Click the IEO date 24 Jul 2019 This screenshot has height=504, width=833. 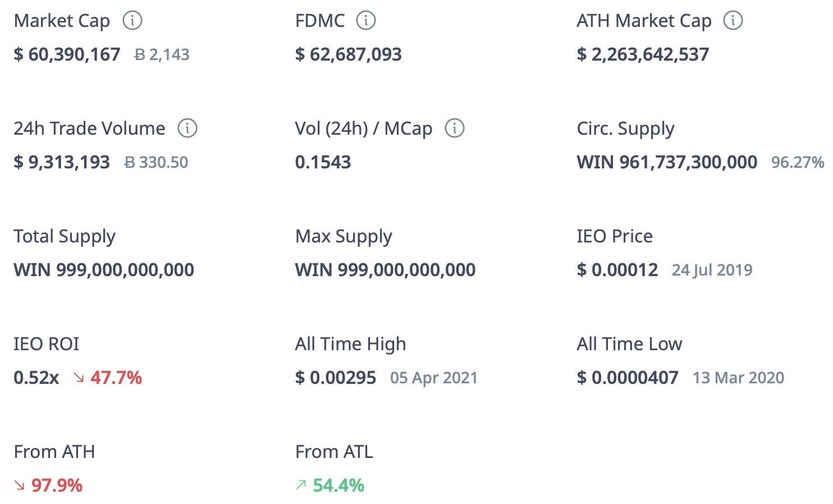pyautogui.click(x=712, y=270)
